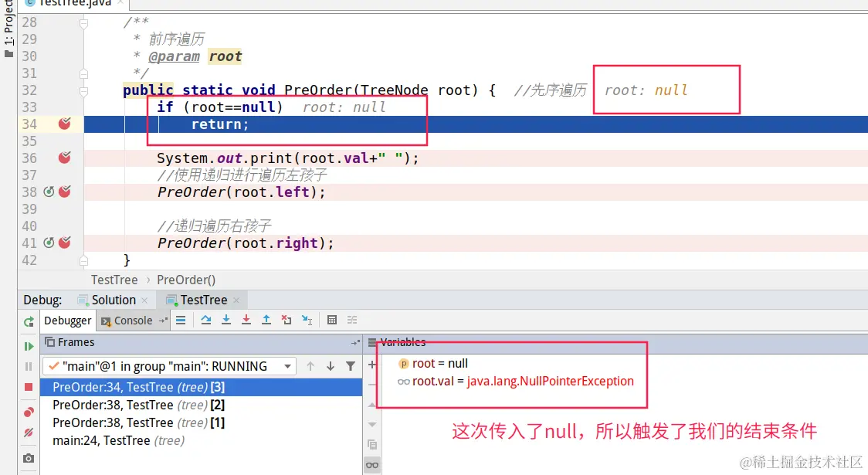Image resolution: width=868 pixels, height=475 pixels.
Task: Click restore layout icon in Frames header
Action: [x=354, y=343]
